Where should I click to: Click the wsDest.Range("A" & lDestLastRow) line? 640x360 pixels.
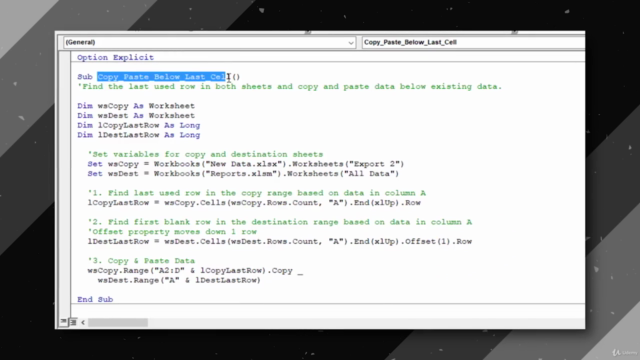point(179,280)
